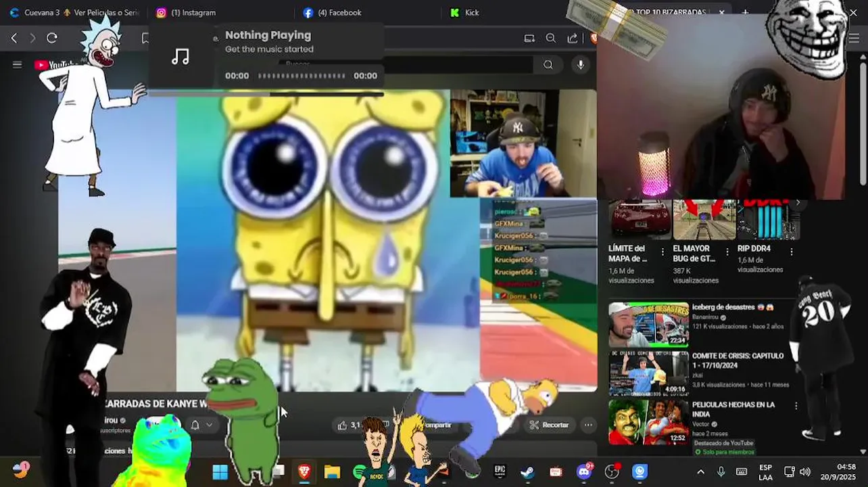Open Discord from the taskbar
This screenshot has width=868, height=487.
(585, 472)
